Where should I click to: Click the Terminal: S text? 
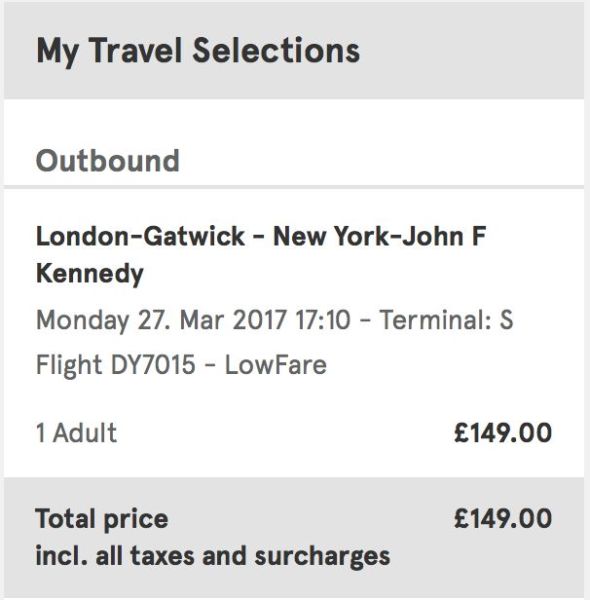446,320
